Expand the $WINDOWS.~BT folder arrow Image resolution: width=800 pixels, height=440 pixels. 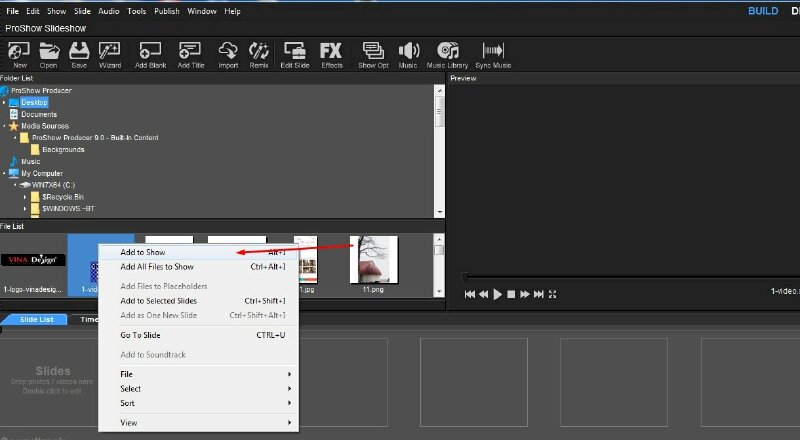(24, 209)
